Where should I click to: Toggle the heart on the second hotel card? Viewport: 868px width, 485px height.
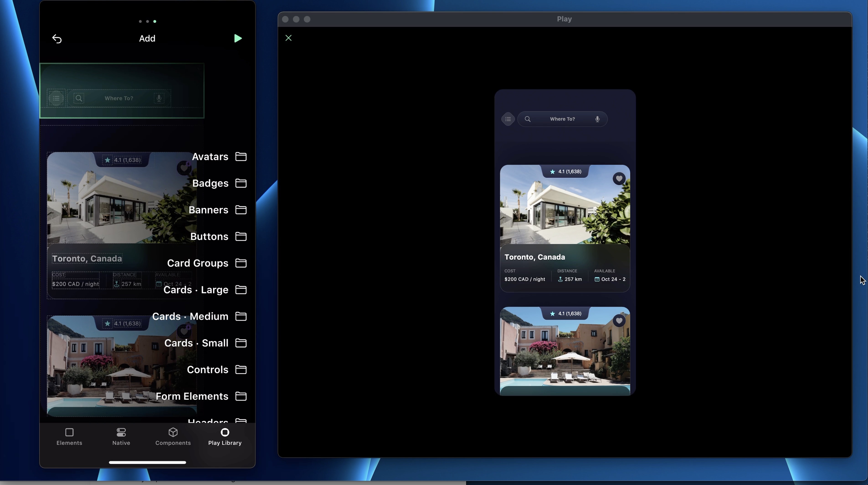620,320
